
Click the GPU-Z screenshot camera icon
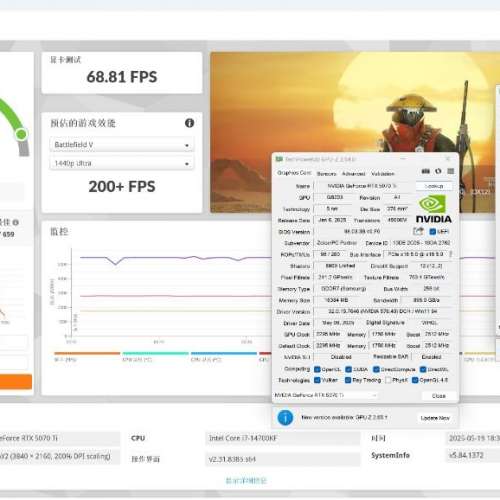coord(426,171)
